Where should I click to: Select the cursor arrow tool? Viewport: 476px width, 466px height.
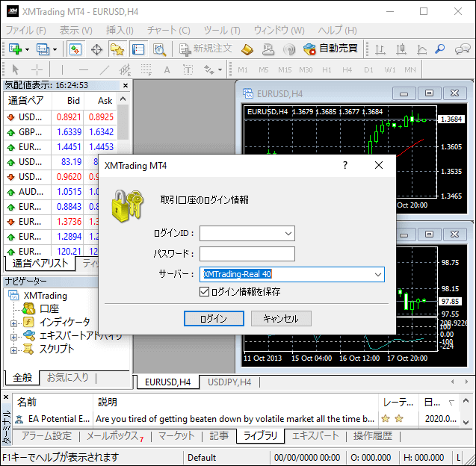pos(15,69)
